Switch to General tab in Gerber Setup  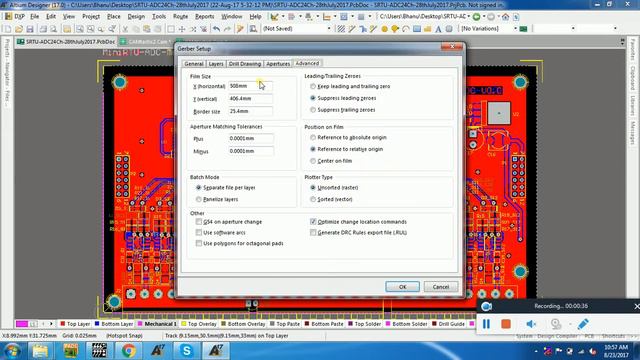tap(193, 64)
